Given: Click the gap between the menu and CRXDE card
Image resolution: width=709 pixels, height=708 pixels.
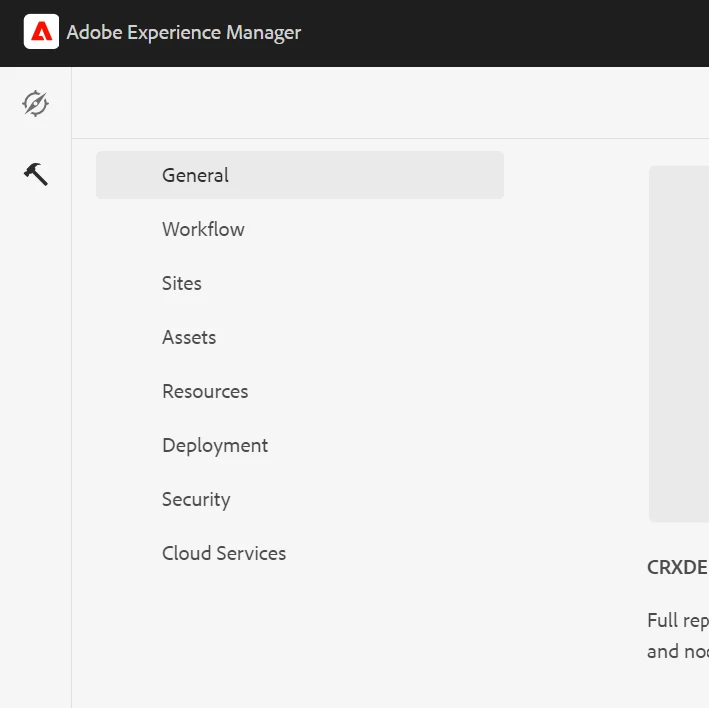Looking at the screenshot, I should point(575,350).
